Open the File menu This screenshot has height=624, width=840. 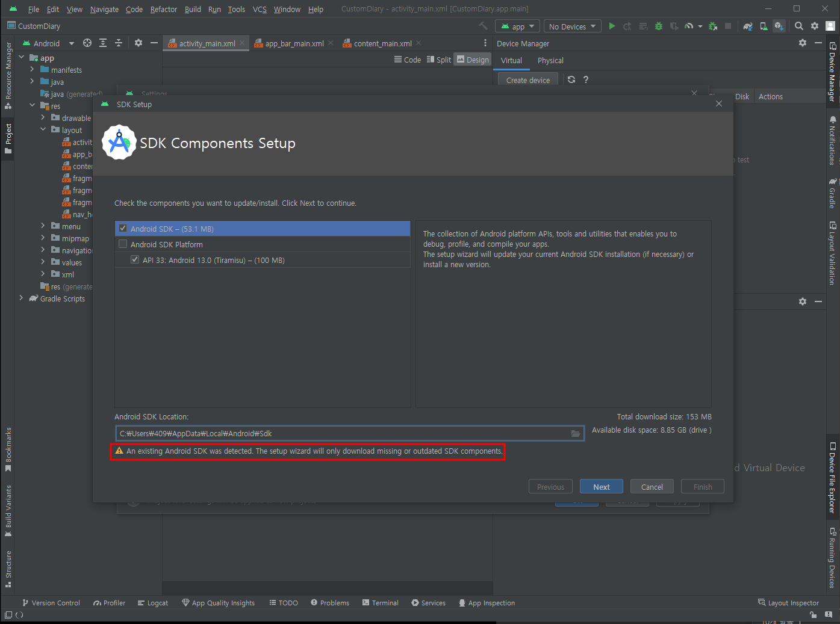pyautogui.click(x=34, y=9)
